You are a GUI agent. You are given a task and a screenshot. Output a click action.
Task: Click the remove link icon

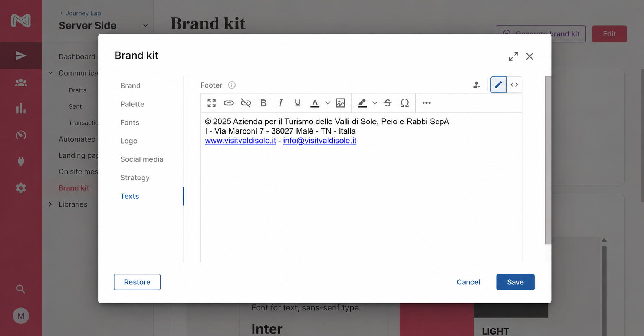tap(246, 103)
